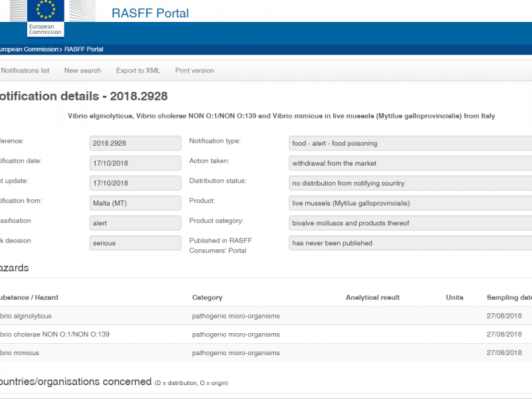Viewport: 532px width, 399px height.
Task: Open the Notifications list menu item
Action: pyautogui.click(x=25, y=70)
